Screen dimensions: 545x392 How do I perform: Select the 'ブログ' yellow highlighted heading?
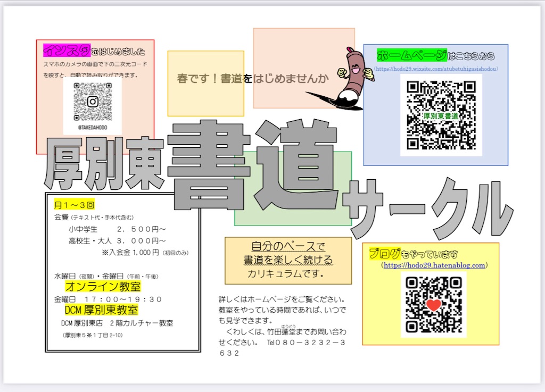tap(385, 254)
